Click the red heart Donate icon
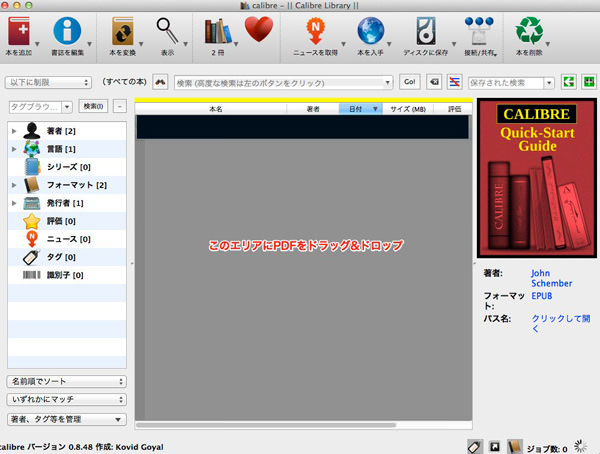This screenshot has width=600, height=454. coord(259,29)
